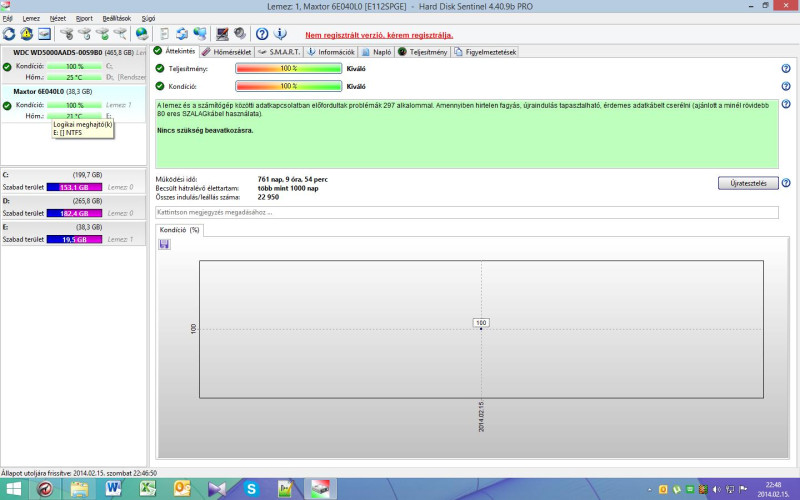The width and height of the screenshot is (800, 500).
Task: Switch to the Napló tab
Action: click(377, 52)
